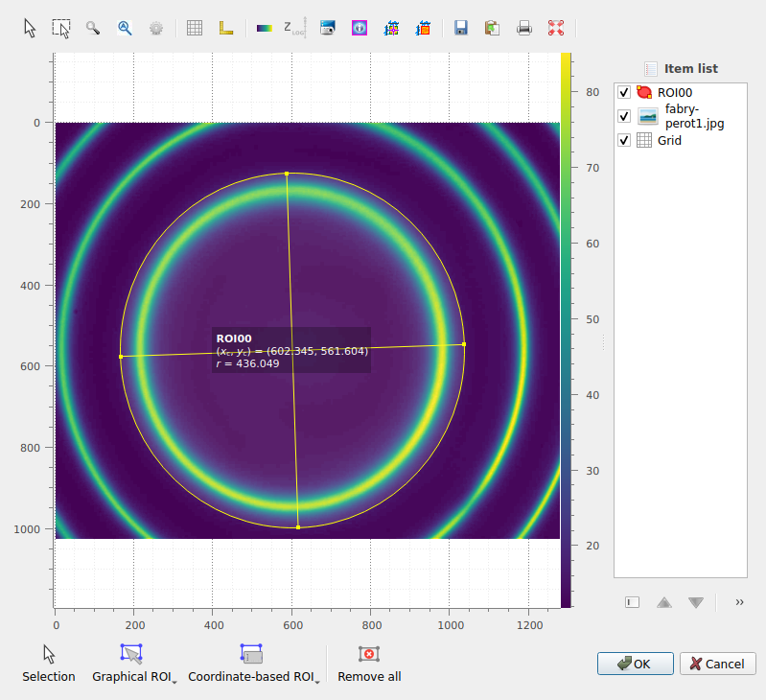Image resolution: width=766 pixels, height=700 pixels.
Task: Click the red rescale-to-fit arrows icon
Action: tap(555, 28)
